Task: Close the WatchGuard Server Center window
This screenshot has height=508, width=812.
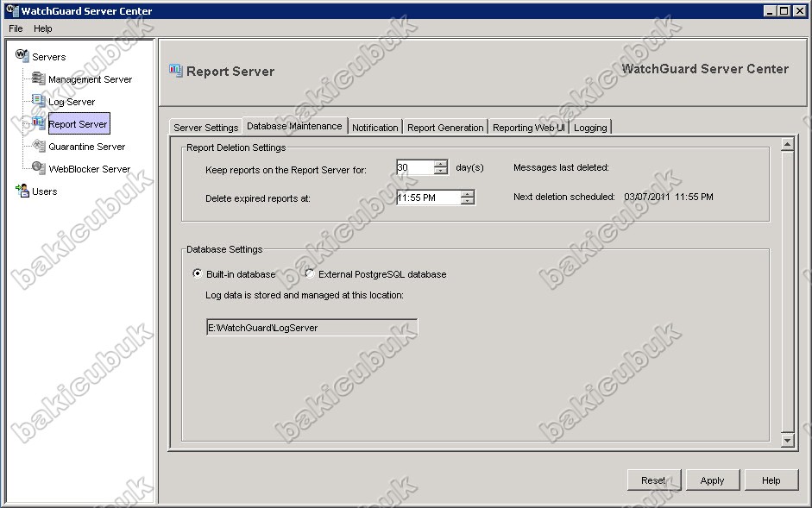Action: 800,10
